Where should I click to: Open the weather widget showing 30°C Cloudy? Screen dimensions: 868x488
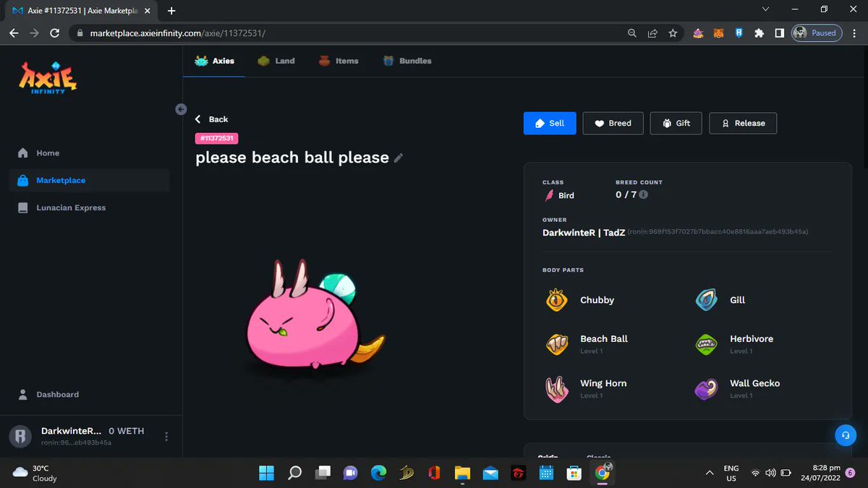[35, 474]
